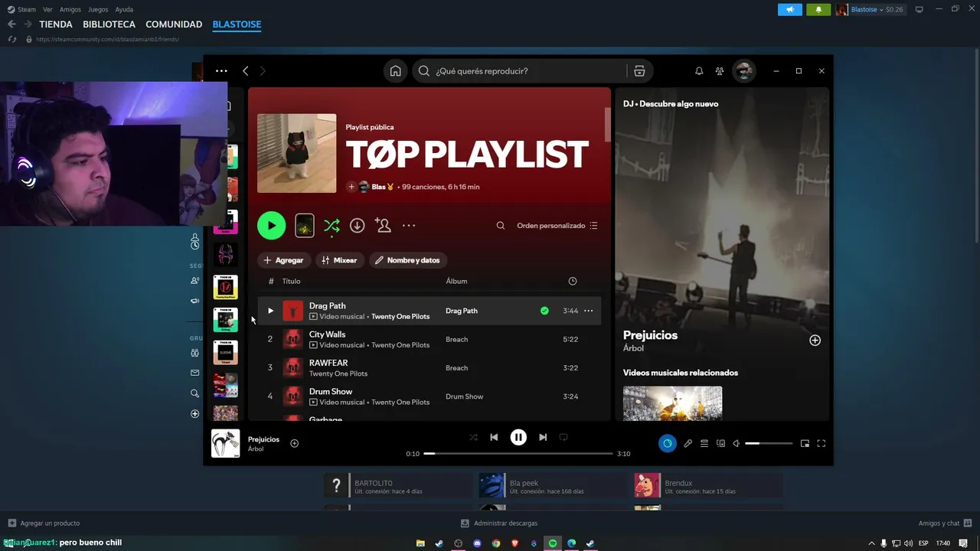The width and height of the screenshot is (980, 551).
Task: Open the Spotify profile avatar menu
Action: pos(743,71)
